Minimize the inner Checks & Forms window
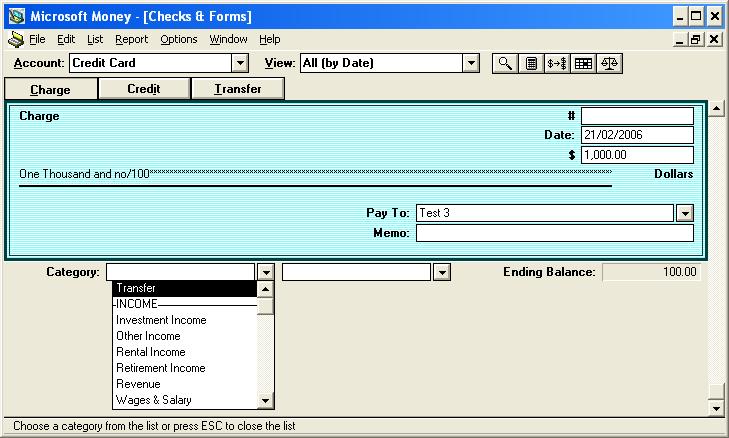This screenshot has height=438, width=729. pyautogui.click(x=679, y=40)
